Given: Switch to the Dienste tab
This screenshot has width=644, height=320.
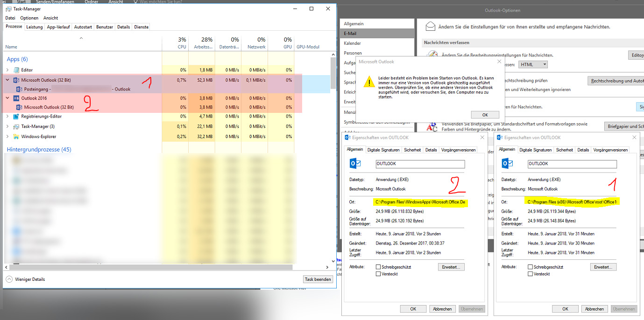Looking at the screenshot, I should coord(141,27).
